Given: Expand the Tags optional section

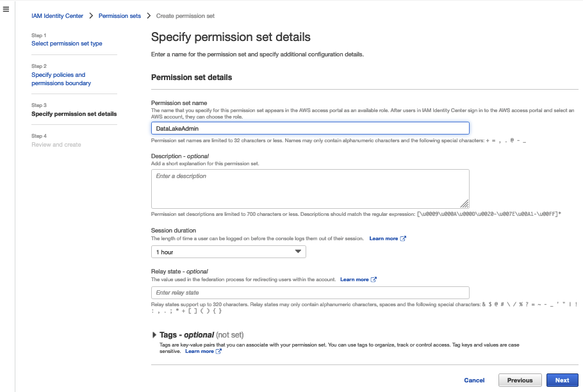Looking at the screenshot, I should 154,335.
